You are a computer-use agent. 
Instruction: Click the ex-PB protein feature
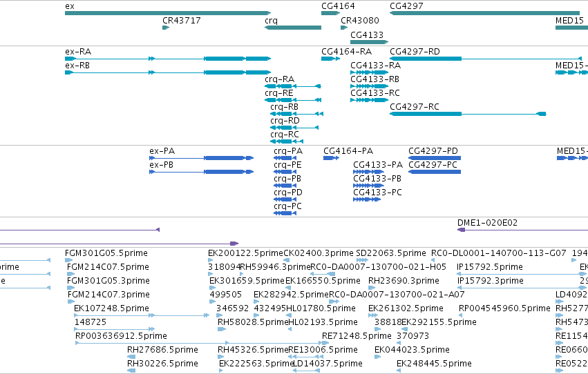(201, 172)
